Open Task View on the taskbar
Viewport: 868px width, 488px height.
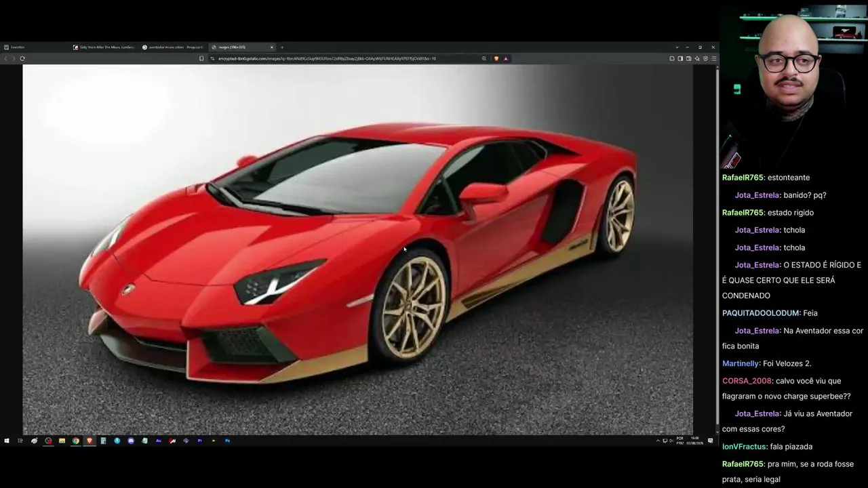(20, 441)
